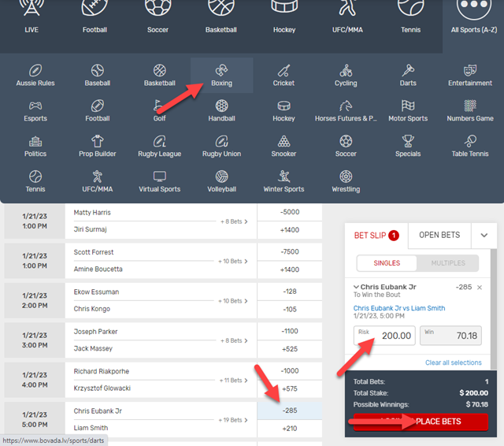Select the Darts sport icon
Image resolution: width=504 pixels, height=446 pixels.
[408, 71]
